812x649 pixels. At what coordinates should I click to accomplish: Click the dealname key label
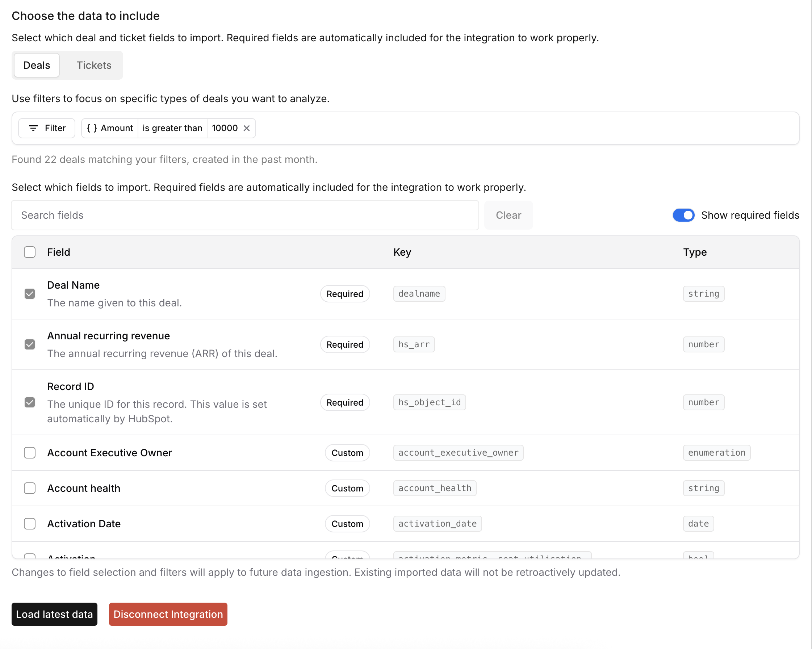tap(419, 294)
